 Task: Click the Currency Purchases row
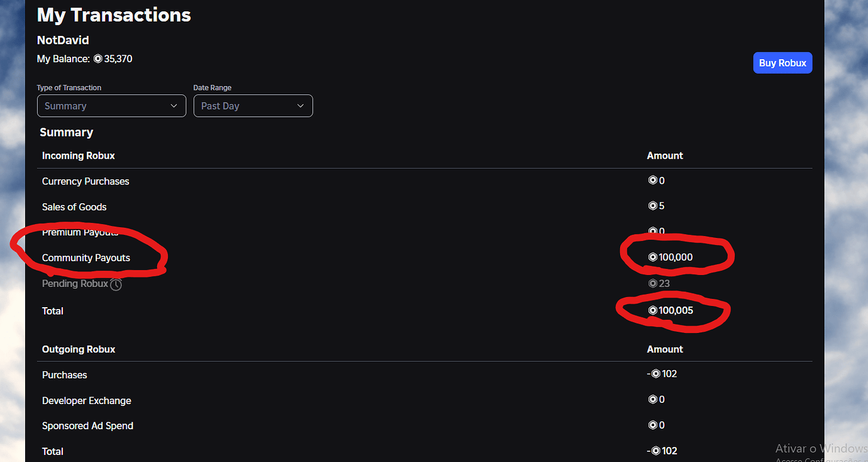pos(86,181)
